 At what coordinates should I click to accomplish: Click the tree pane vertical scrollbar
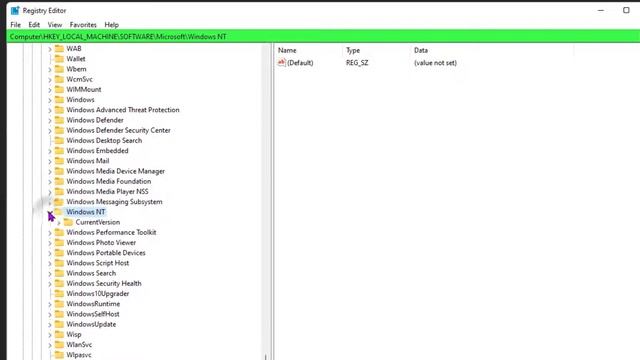267,202
